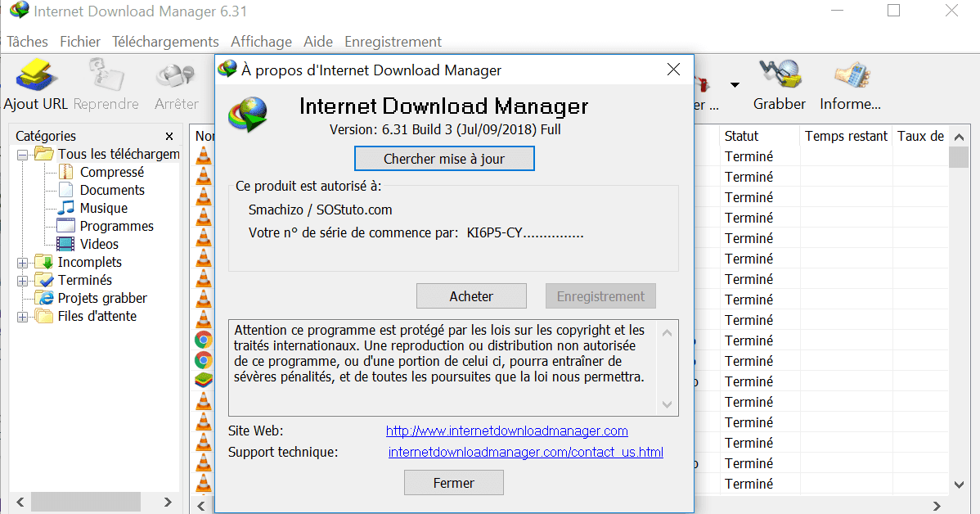The width and height of the screenshot is (980, 514).
Task: Click the Fermer button
Action: click(x=454, y=483)
